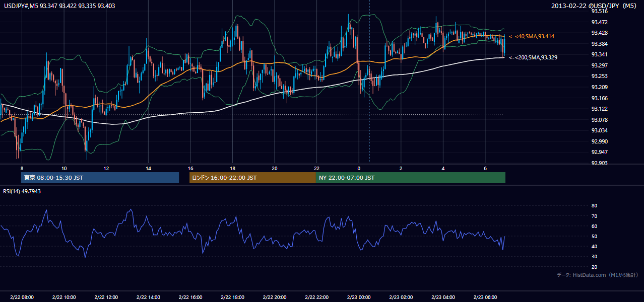Click the 2/22 08:00 time axis label
This screenshot has height=302, width=644.
point(22,297)
